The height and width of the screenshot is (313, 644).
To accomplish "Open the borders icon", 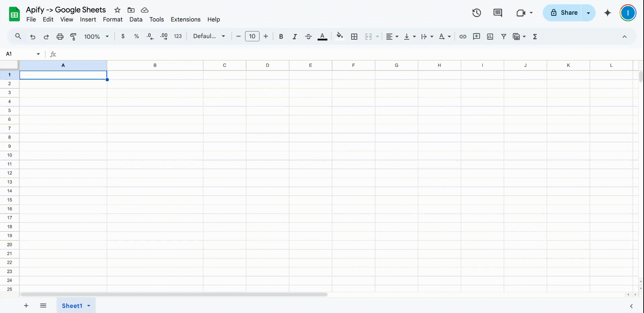I will [354, 37].
